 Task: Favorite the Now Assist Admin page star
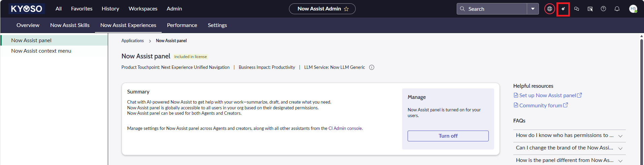coord(346,9)
